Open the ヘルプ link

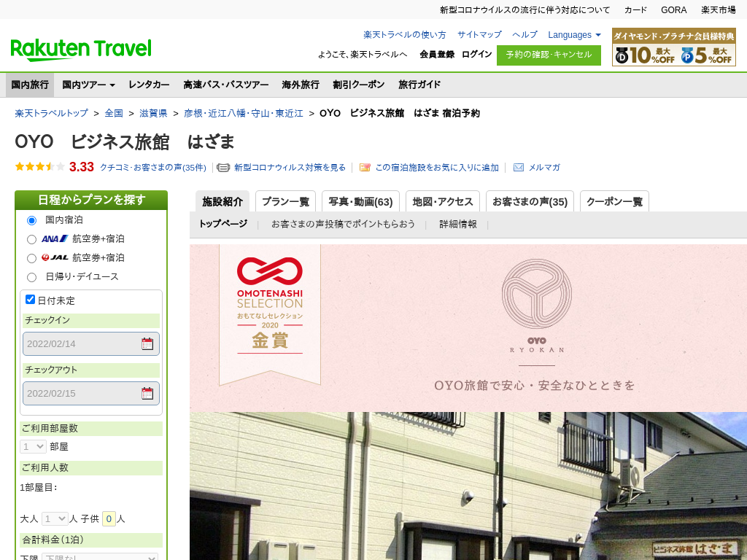[x=525, y=35]
